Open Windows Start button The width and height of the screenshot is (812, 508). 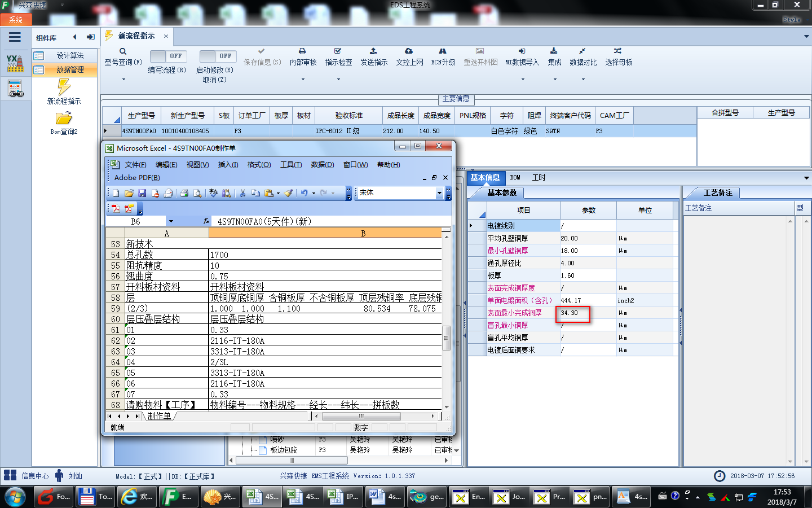click(x=15, y=497)
